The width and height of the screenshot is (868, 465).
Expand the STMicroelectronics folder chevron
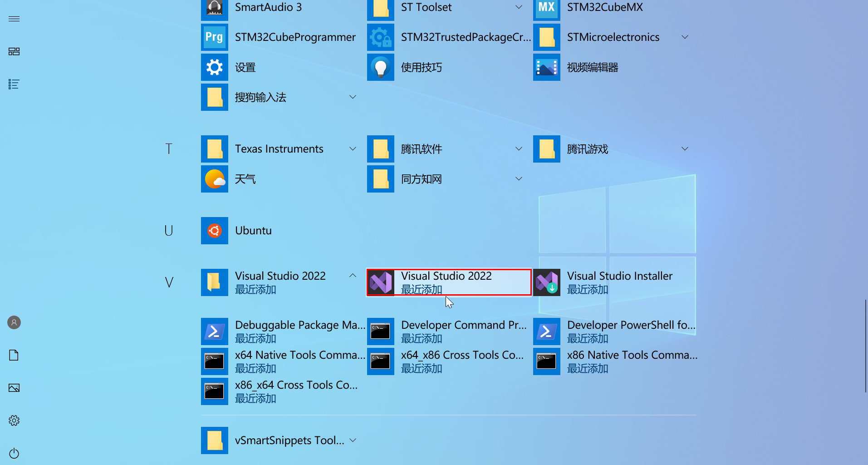click(x=685, y=37)
